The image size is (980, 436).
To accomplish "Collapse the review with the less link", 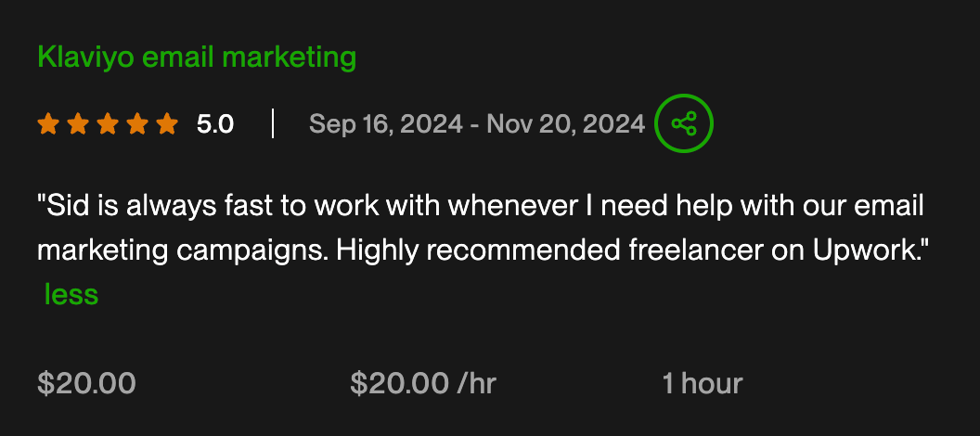I will pos(71,294).
